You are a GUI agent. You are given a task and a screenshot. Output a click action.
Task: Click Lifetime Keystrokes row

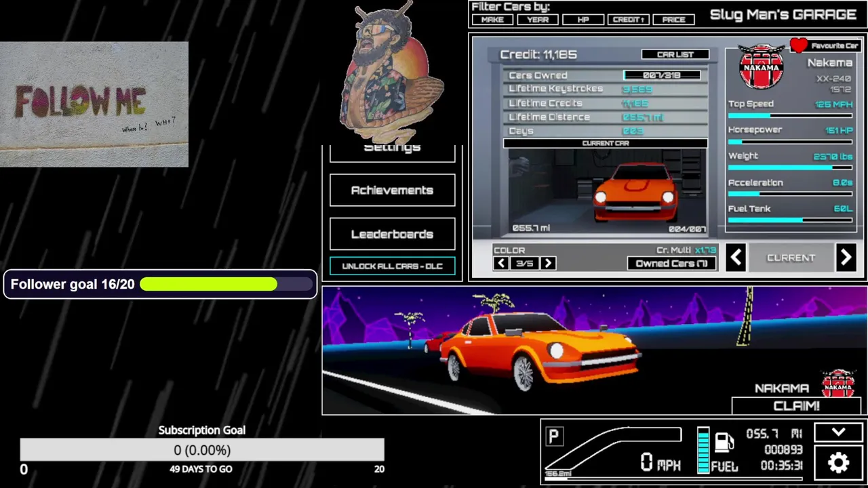[x=605, y=89]
